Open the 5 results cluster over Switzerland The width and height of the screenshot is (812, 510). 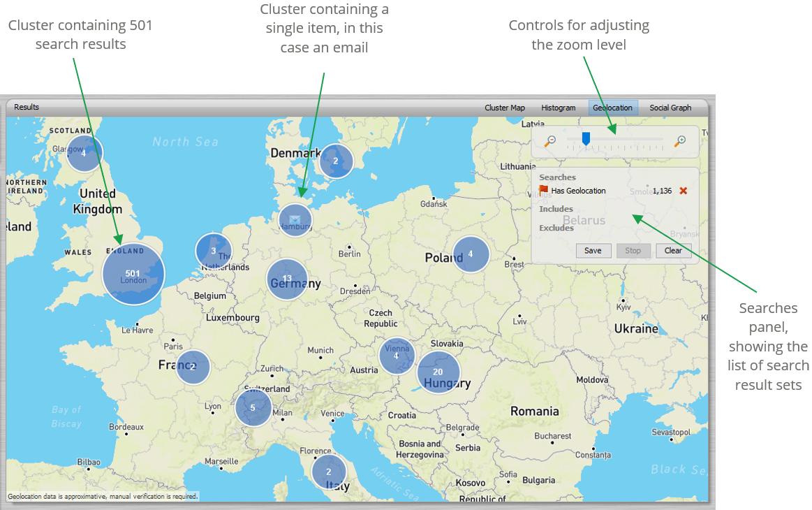pos(253,408)
